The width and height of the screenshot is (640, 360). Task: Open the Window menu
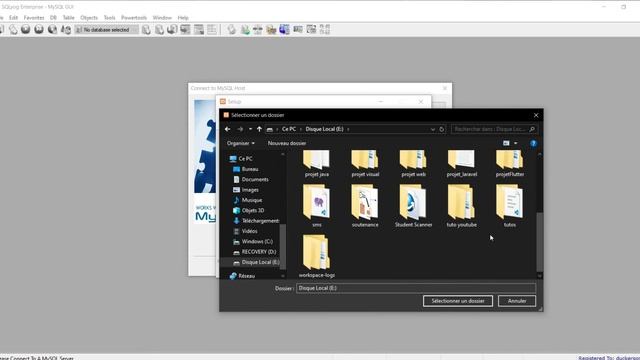click(162, 18)
